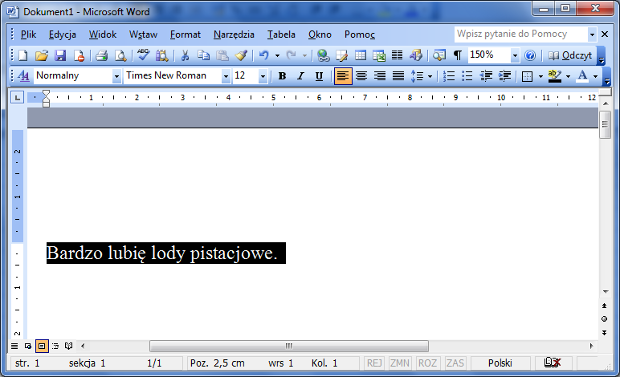The width and height of the screenshot is (620, 377).
Task: Open the Columns layout icon
Action: [397, 55]
